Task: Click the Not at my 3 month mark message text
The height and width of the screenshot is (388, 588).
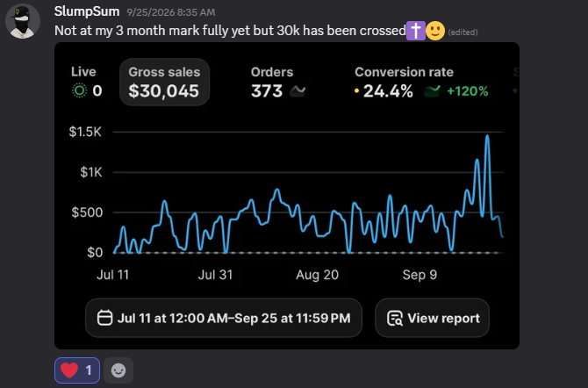Action: [230, 31]
